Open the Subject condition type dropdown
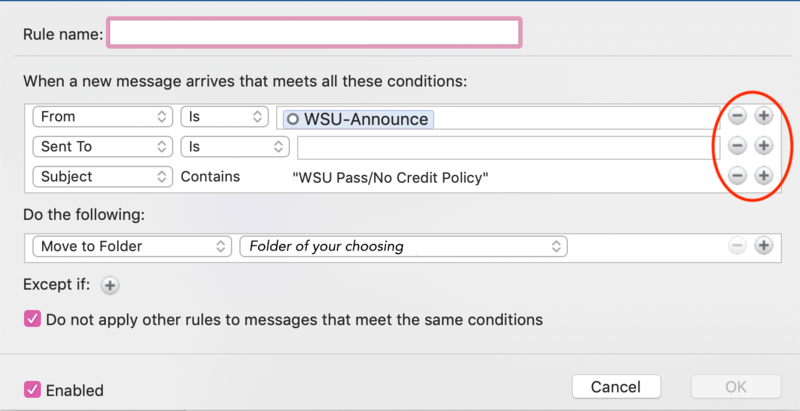Screen dimensions: 800x411 coord(102,177)
